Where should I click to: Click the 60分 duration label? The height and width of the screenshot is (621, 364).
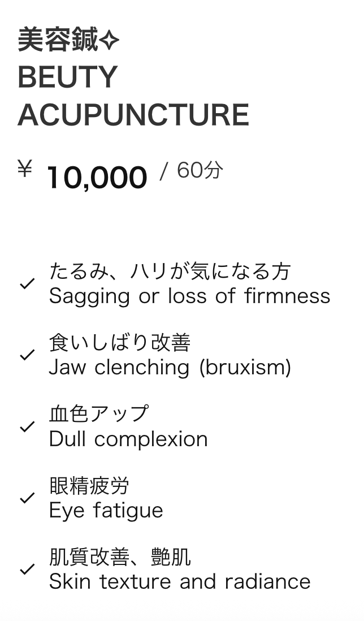pos(200,170)
